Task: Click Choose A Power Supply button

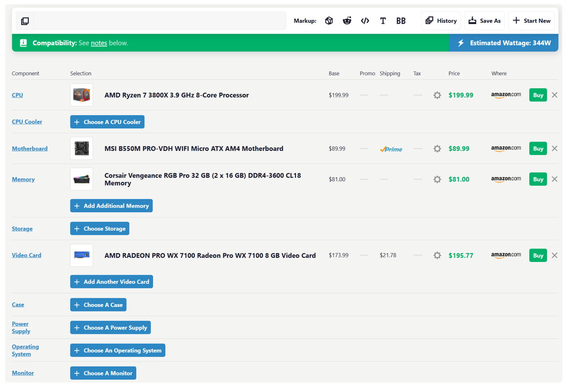Action: coord(111,328)
